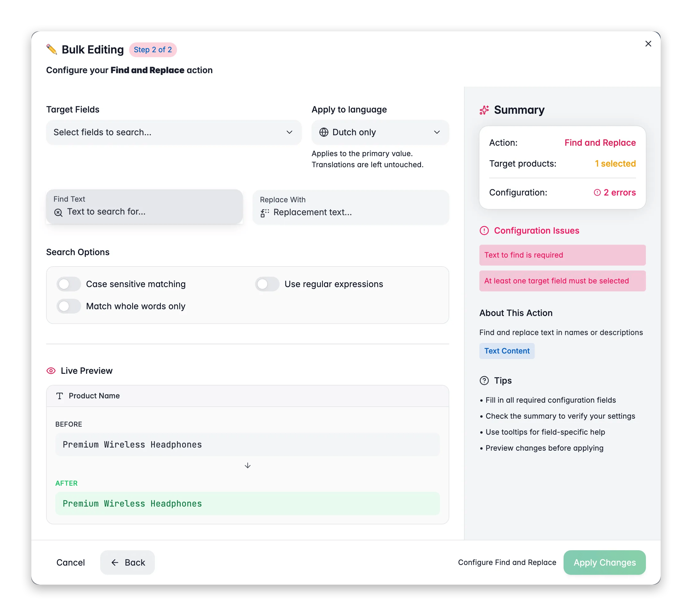692x616 pixels.
Task: Focus the Replace With input field
Action: click(351, 207)
